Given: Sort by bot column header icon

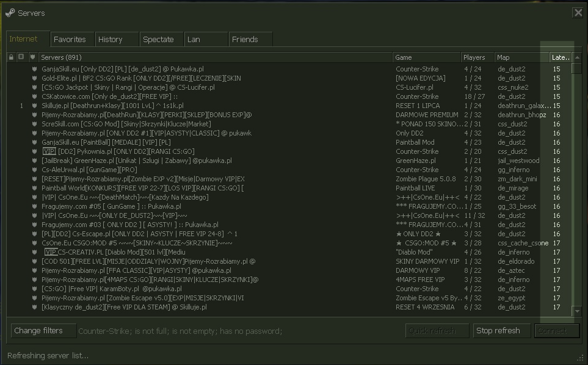Looking at the screenshot, I should [x=21, y=57].
